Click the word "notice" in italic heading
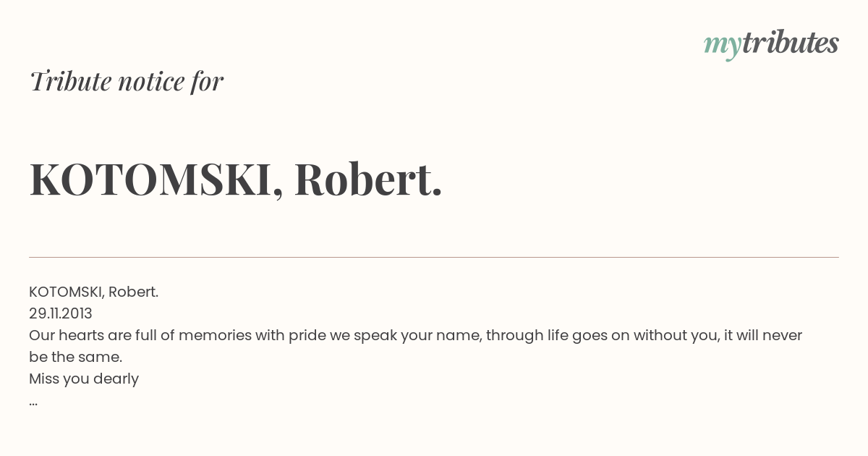Image resolution: width=868 pixels, height=456 pixels. click(151, 82)
